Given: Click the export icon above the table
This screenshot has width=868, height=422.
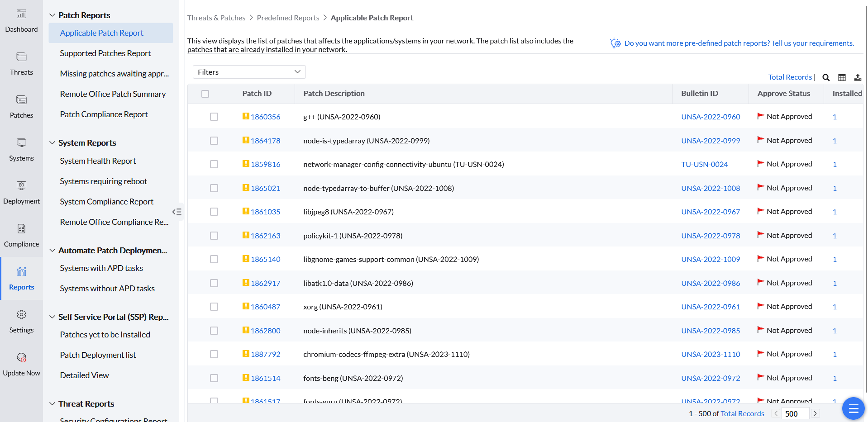Looking at the screenshot, I should (x=858, y=77).
